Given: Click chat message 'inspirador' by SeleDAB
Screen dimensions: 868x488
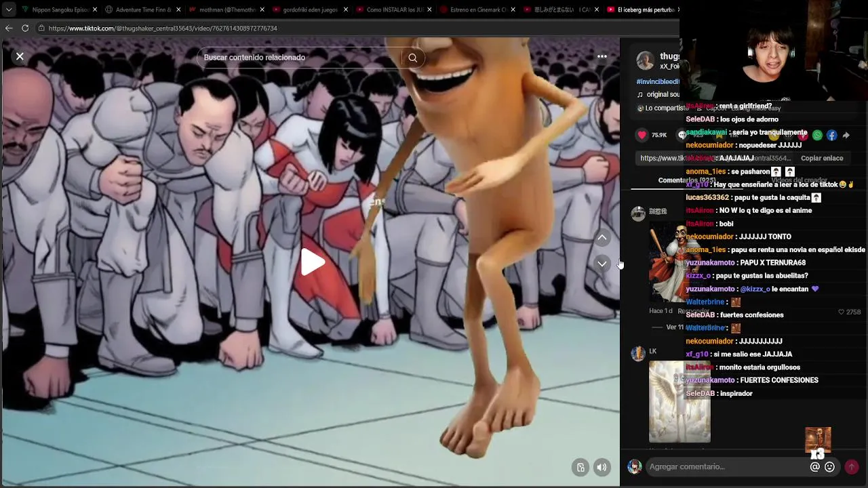Looking at the screenshot, I should pos(736,394).
